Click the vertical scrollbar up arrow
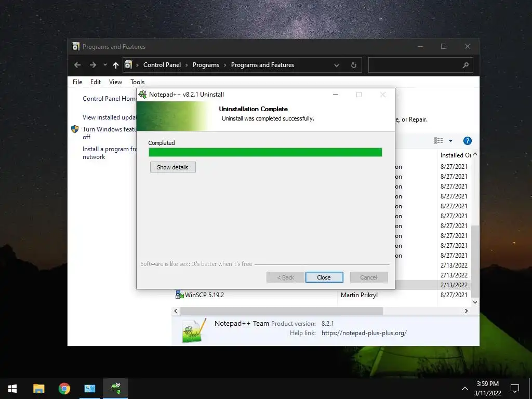 click(x=475, y=154)
